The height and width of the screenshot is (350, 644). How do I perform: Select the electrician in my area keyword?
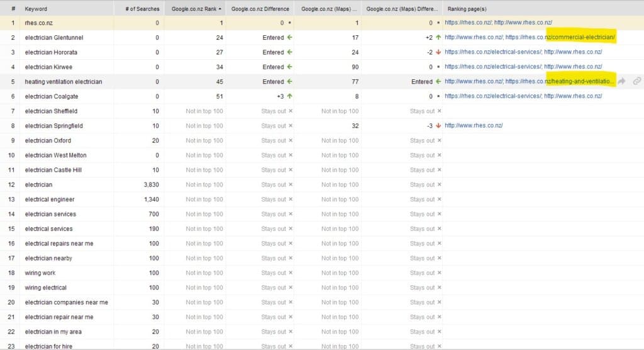(x=53, y=332)
